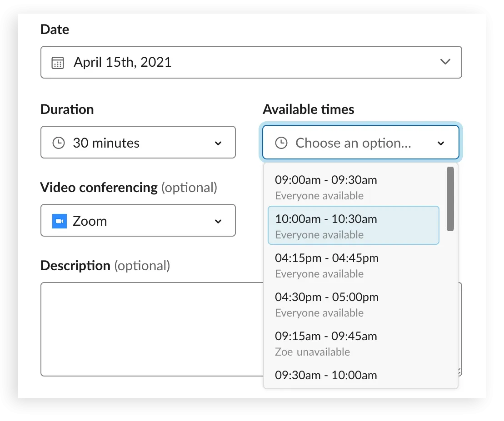The image size is (504, 421).
Task: Click the clock icon in Available times field
Action: pyautogui.click(x=281, y=143)
